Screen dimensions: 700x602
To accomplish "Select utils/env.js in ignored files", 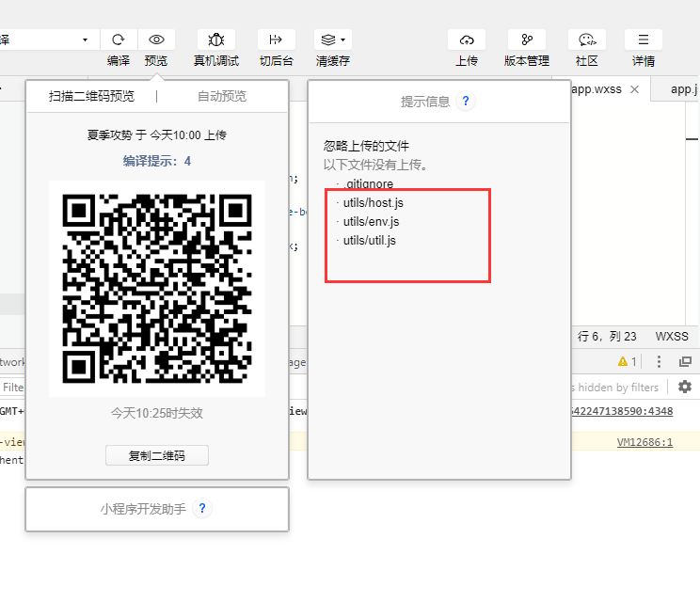I will coord(371,221).
